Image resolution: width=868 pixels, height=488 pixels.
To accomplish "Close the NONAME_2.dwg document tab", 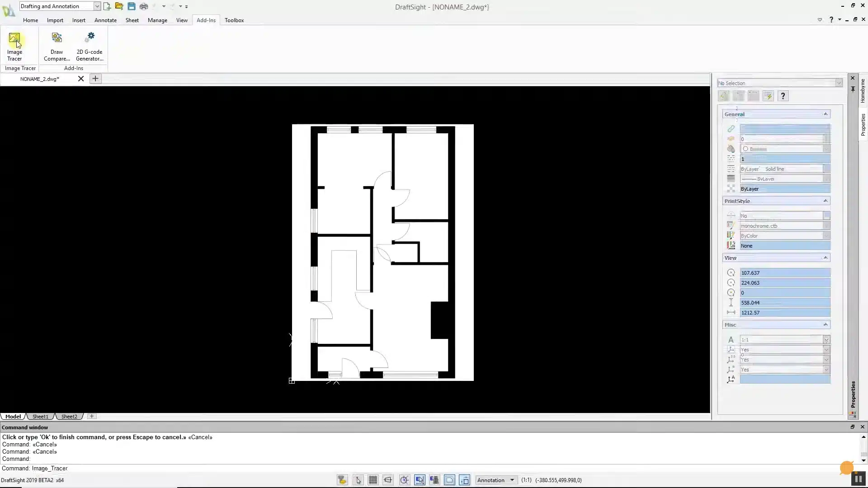I will click(x=81, y=79).
